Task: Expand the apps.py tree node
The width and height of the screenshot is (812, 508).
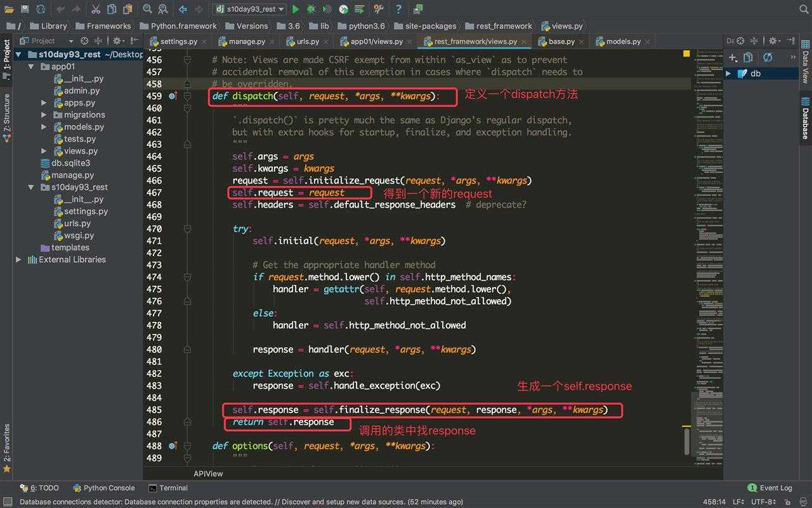Action: 44,103
